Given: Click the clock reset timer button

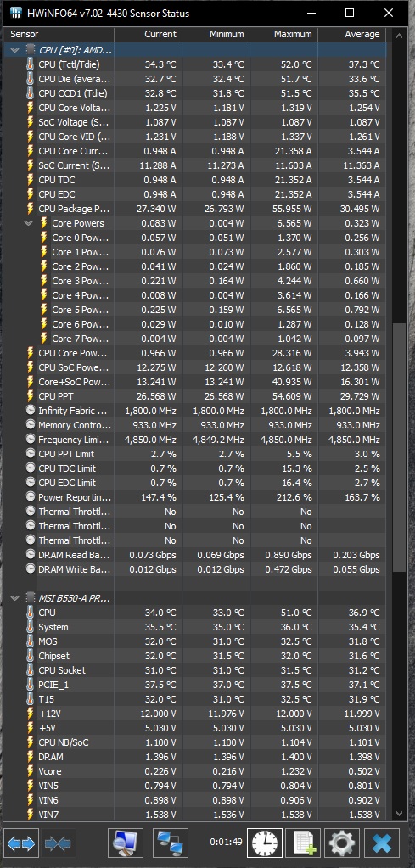Looking at the screenshot, I should pos(265,843).
